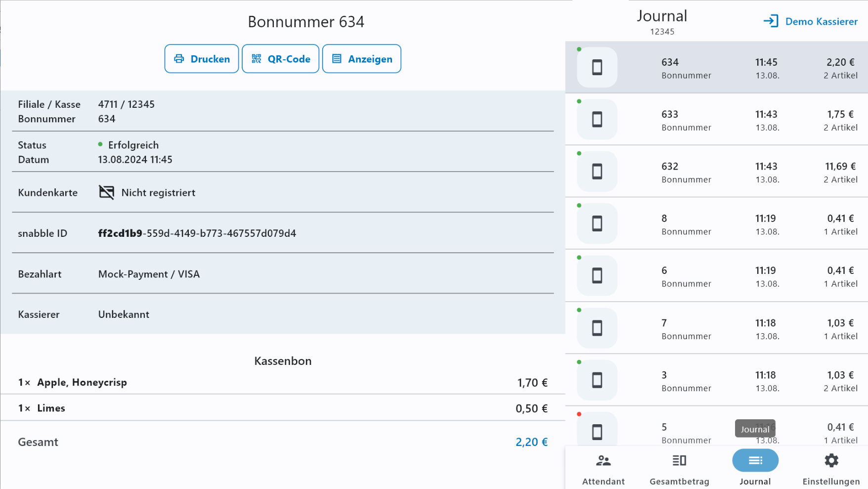
Task: Select the phone icon of receipt 633
Action: click(597, 119)
